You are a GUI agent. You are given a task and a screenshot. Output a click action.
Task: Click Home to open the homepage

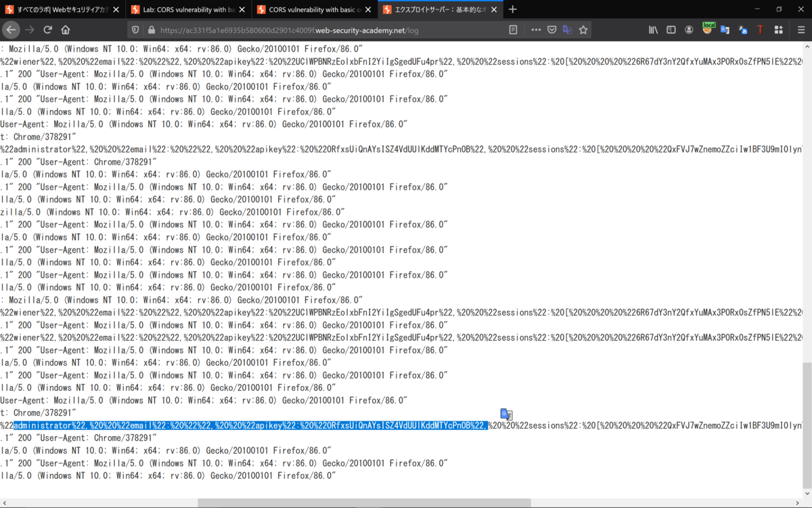[x=66, y=29]
